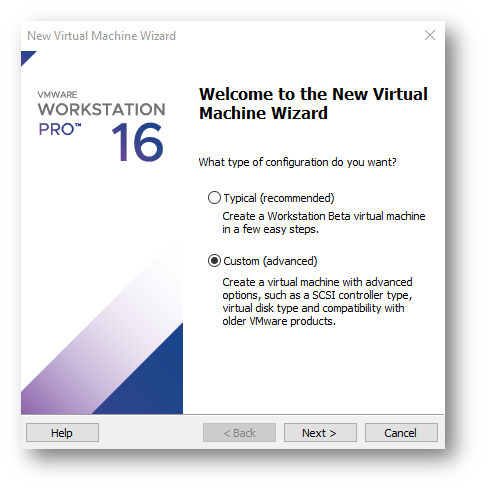
Task: Click "What type of configuration do you want?" text
Action: [297, 162]
